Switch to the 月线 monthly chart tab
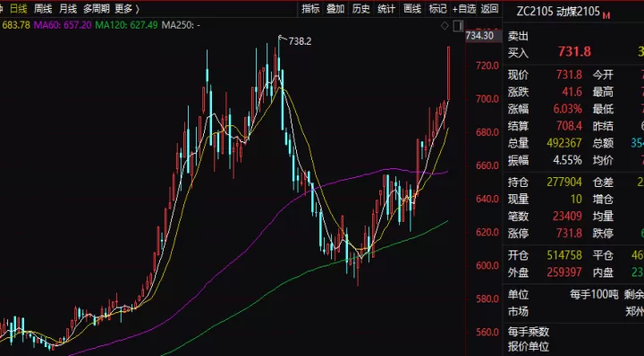644x356 pixels. [68, 9]
